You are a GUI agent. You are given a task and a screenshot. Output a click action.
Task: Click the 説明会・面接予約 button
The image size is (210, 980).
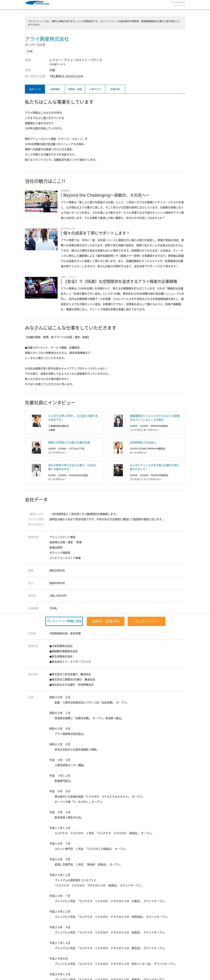[x=105, y=621]
